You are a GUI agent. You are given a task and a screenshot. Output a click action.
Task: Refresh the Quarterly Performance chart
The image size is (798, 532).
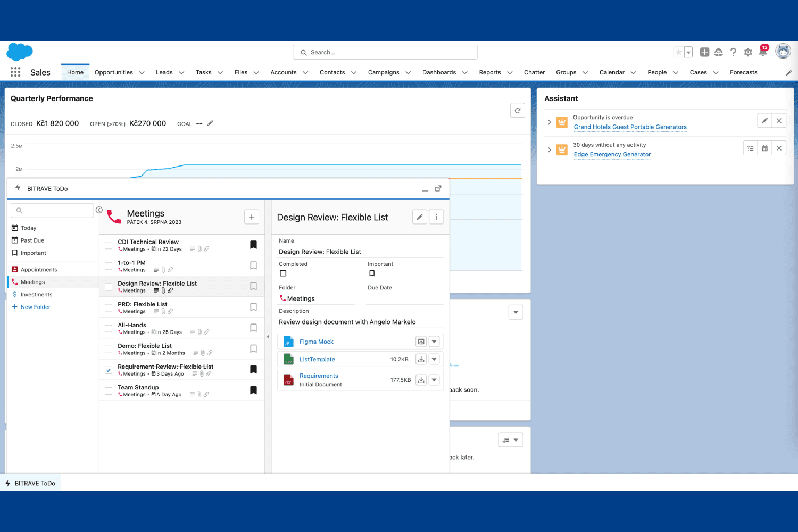pos(518,110)
